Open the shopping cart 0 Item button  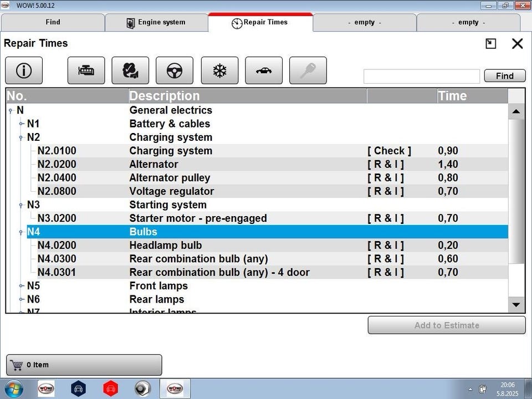tap(84, 365)
